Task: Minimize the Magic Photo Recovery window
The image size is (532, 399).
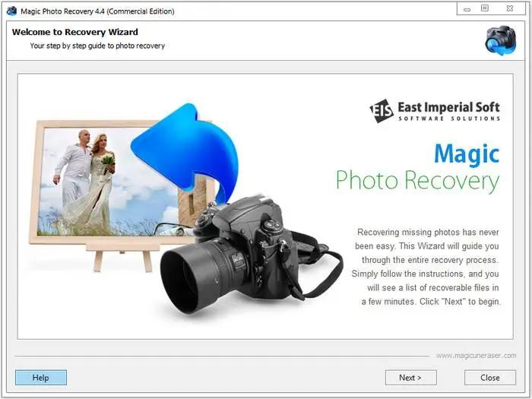Action: pyautogui.click(x=467, y=9)
